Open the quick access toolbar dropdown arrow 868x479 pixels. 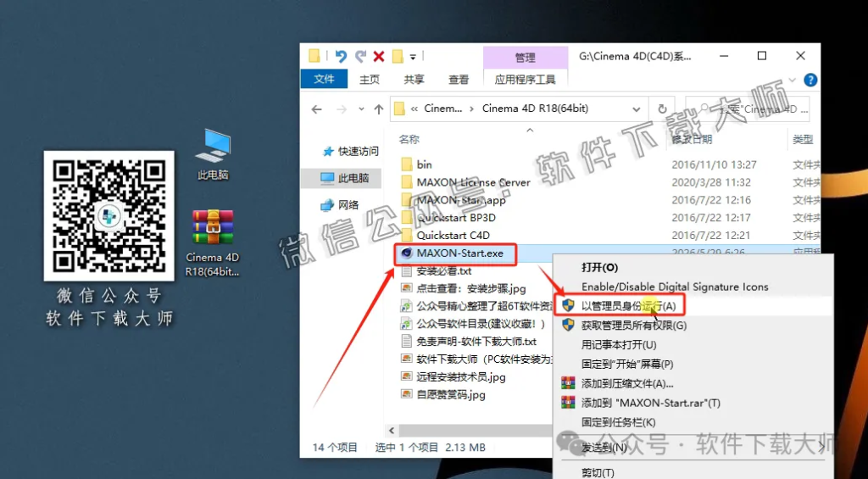pyautogui.click(x=413, y=57)
